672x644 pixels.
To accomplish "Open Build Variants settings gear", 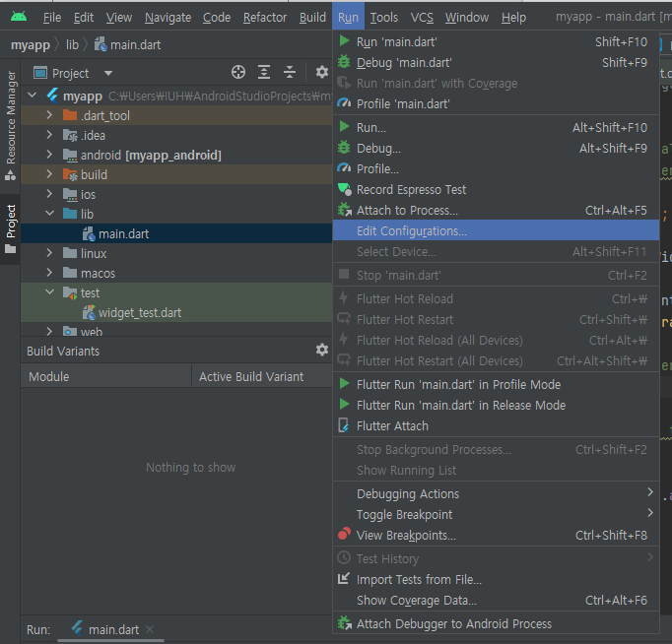I will [x=322, y=350].
